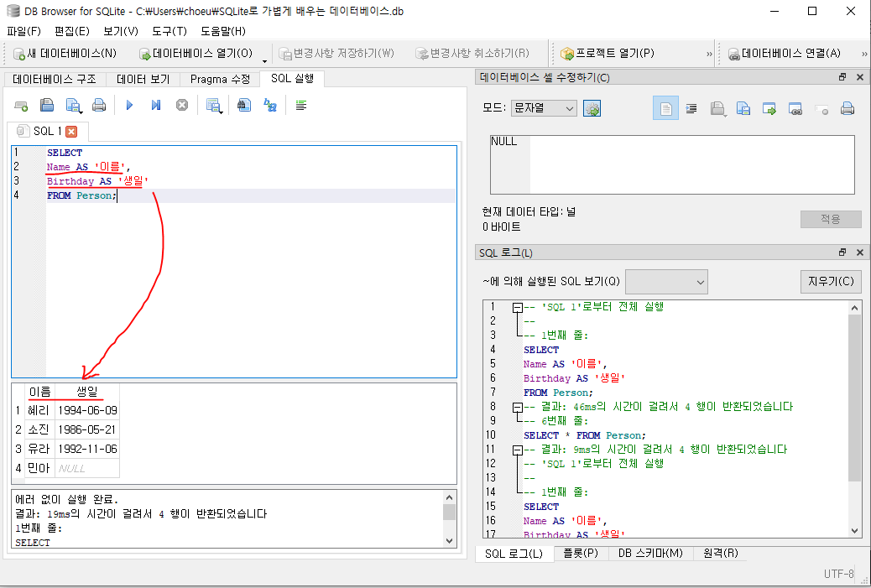The height and width of the screenshot is (588, 871).
Task: Open find in SQL editor icon
Action: (244, 105)
